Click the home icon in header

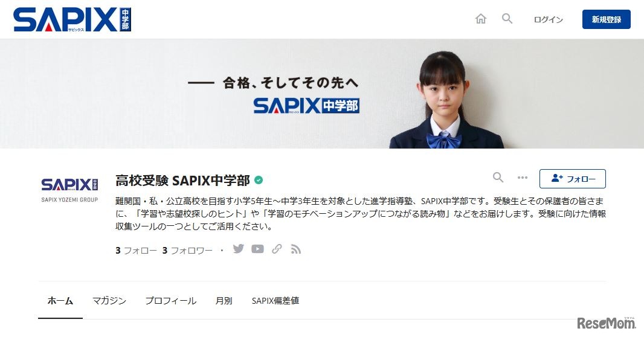click(480, 19)
